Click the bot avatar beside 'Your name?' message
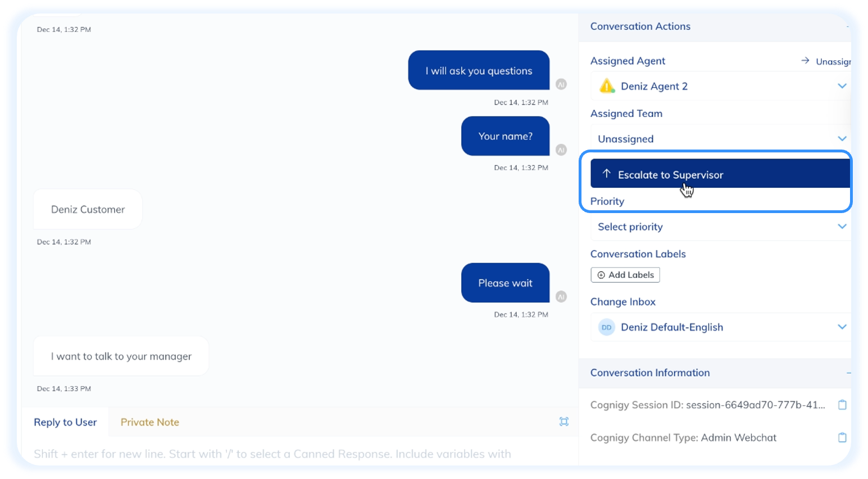Screen dimensions: 868x479 pyautogui.click(x=561, y=150)
